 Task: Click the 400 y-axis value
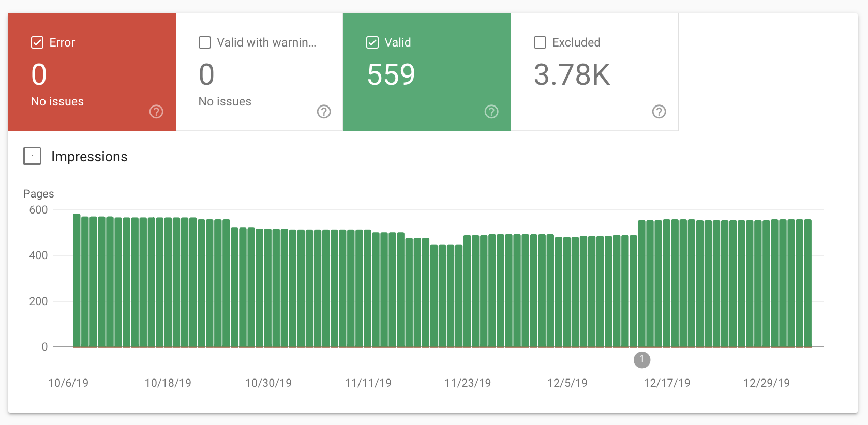(x=38, y=255)
